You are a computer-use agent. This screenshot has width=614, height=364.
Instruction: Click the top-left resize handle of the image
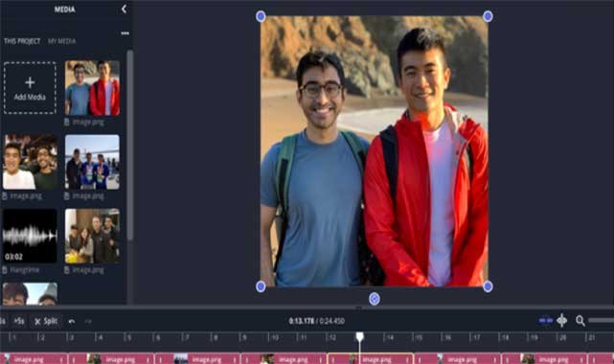click(261, 16)
